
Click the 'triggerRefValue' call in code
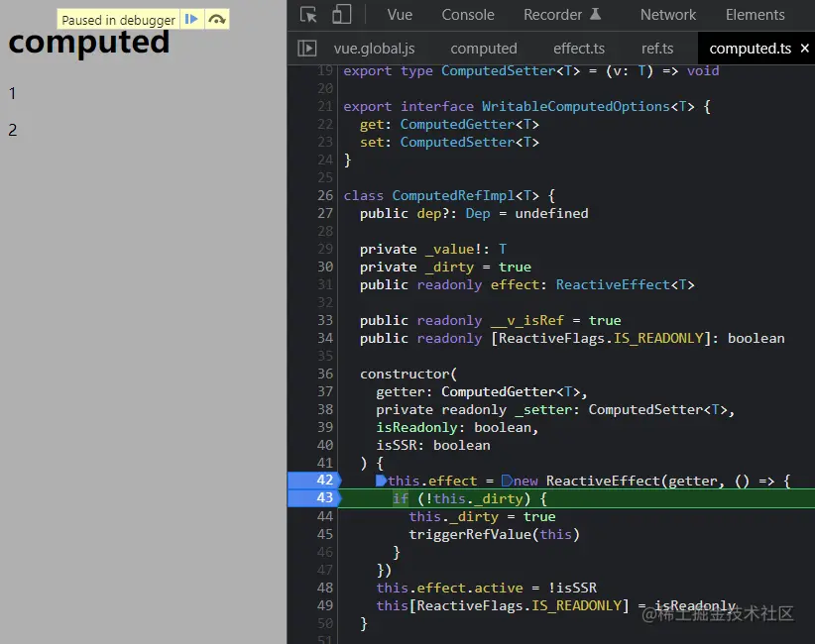tap(470, 534)
